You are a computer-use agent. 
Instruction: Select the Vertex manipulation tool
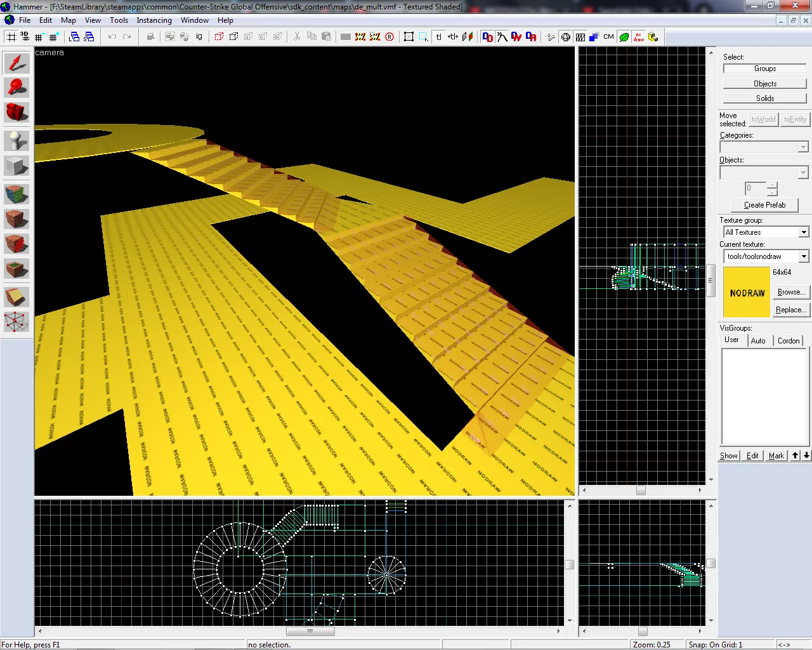(16, 322)
